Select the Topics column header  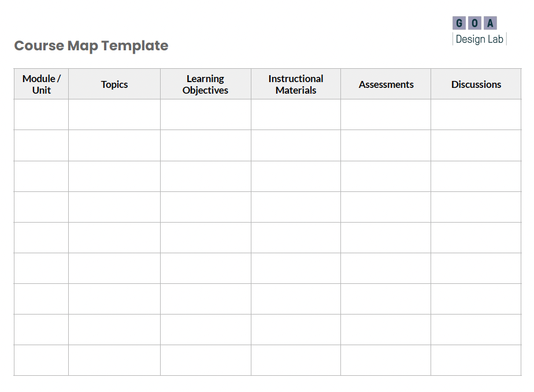114,84
